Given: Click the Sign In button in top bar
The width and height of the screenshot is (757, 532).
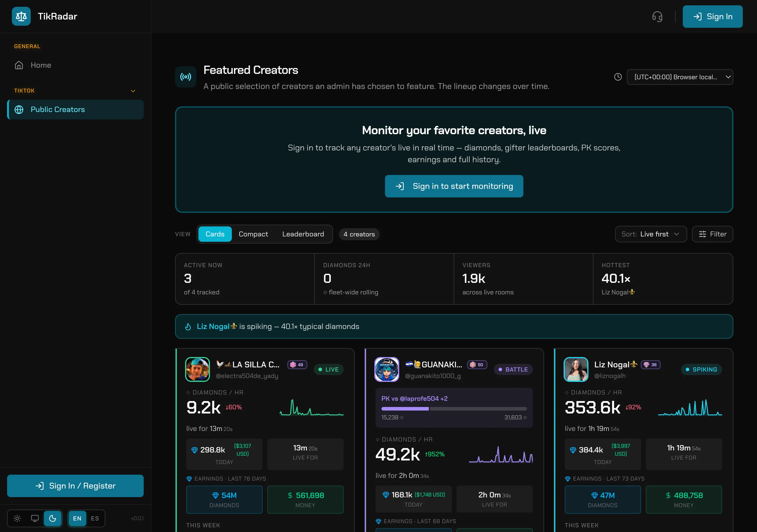Looking at the screenshot, I should point(712,17).
